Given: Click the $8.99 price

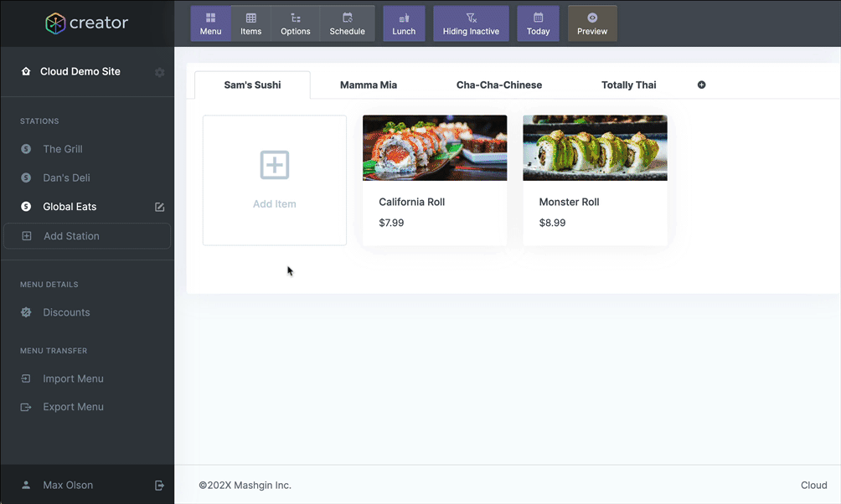Looking at the screenshot, I should pos(553,223).
